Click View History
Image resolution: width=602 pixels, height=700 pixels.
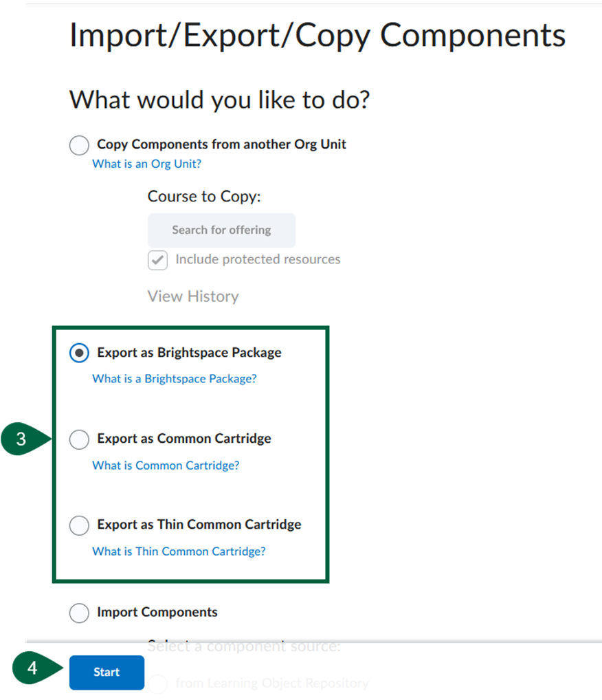point(192,296)
